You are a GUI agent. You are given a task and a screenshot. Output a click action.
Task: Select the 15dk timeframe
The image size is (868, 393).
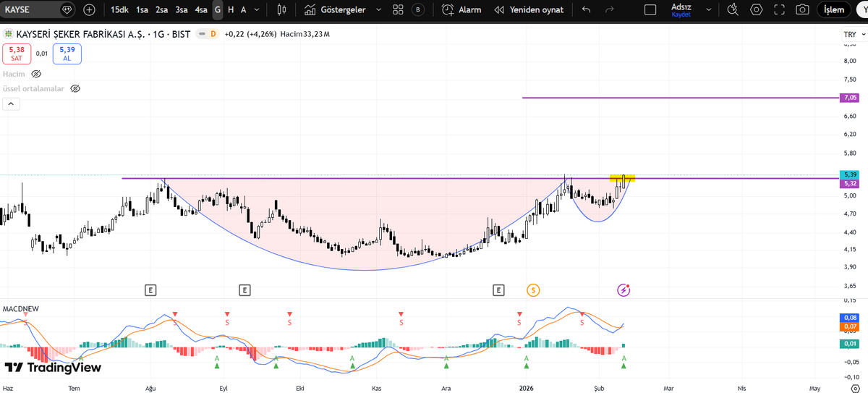(120, 10)
